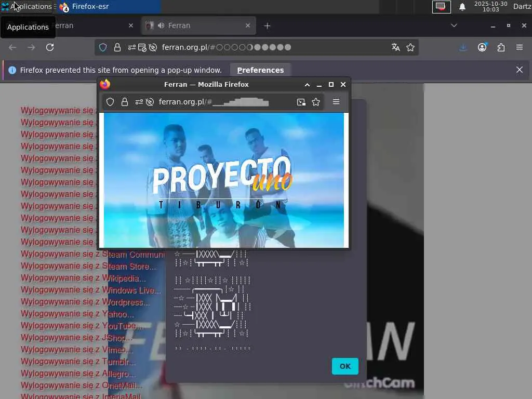Open the Applications menu in panel
The width and height of the screenshot is (532, 399).
27,6
